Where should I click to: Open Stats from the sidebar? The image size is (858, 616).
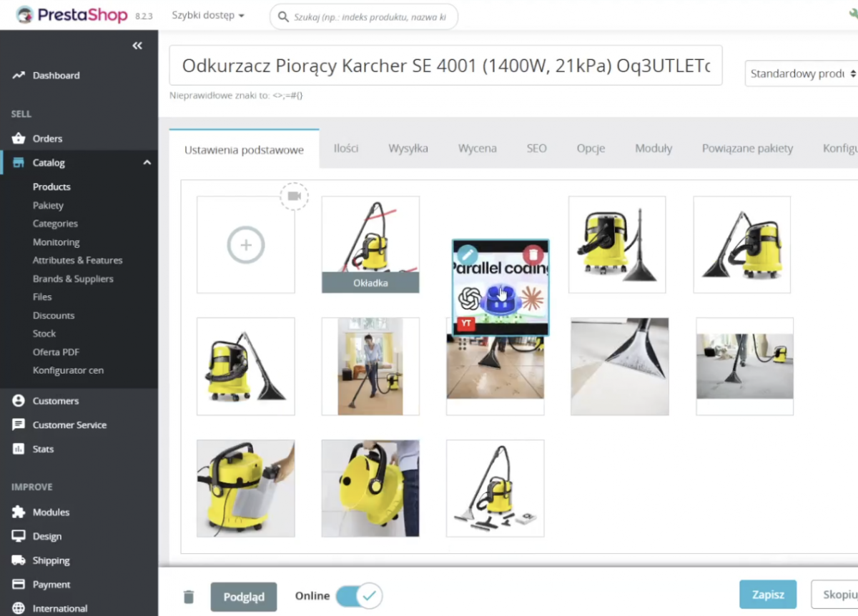43,449
